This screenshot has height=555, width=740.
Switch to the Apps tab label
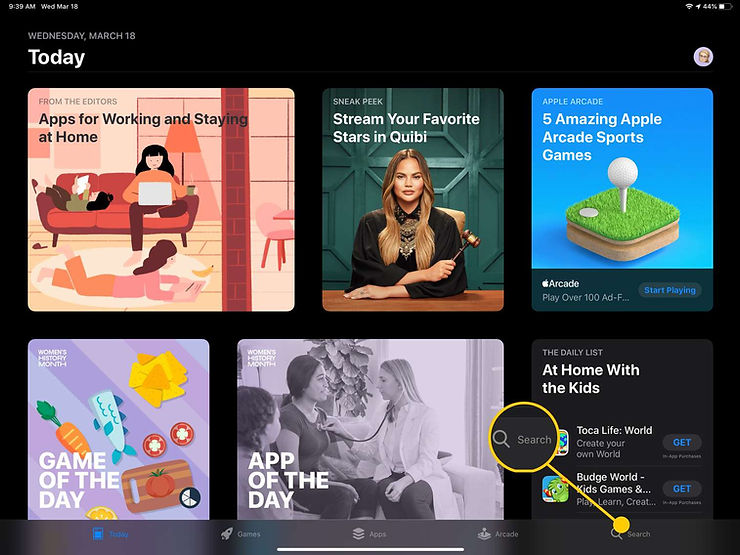pos(378,534)
